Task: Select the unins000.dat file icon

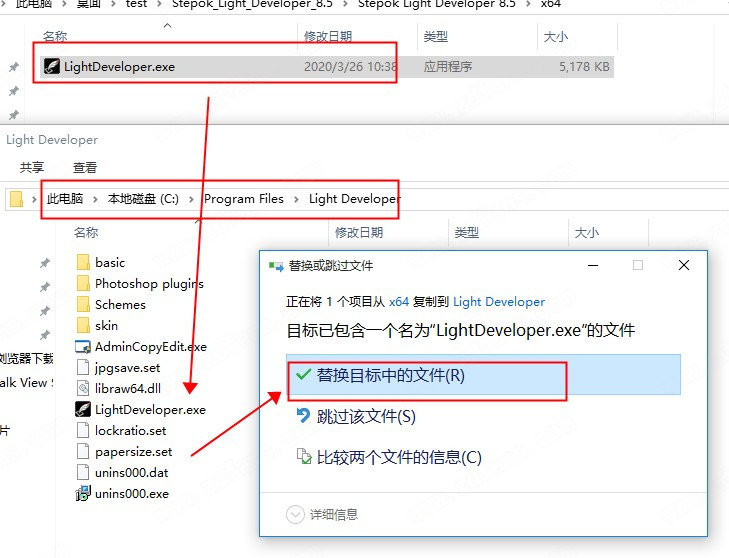Action: 83,472
